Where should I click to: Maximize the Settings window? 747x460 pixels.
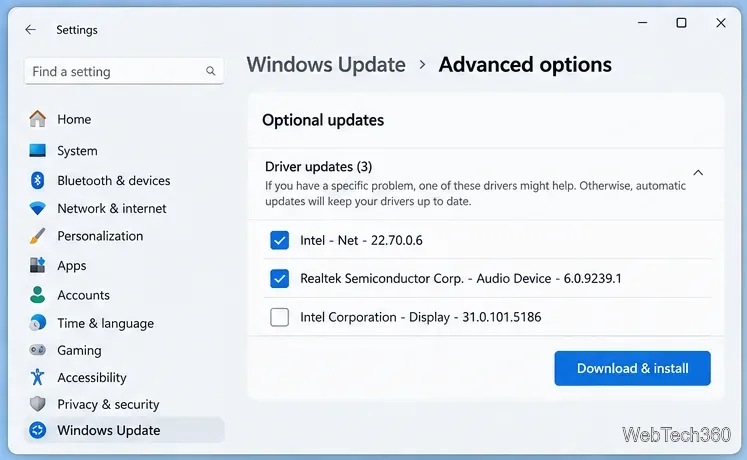[681, 22]
